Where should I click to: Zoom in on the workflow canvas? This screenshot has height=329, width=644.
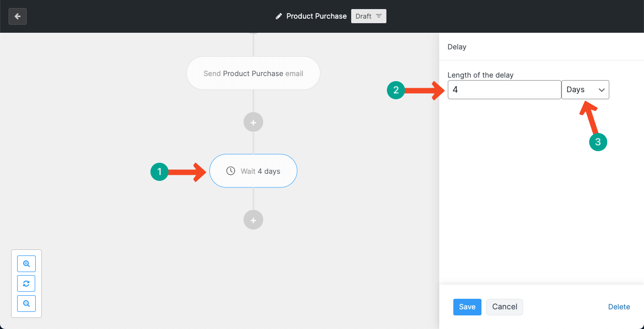click(26, 264)
